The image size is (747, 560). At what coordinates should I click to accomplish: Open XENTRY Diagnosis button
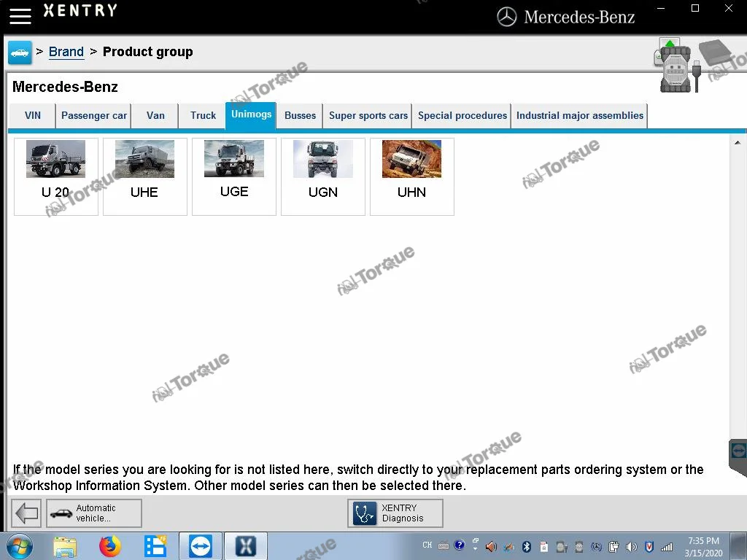pos(395,513)
